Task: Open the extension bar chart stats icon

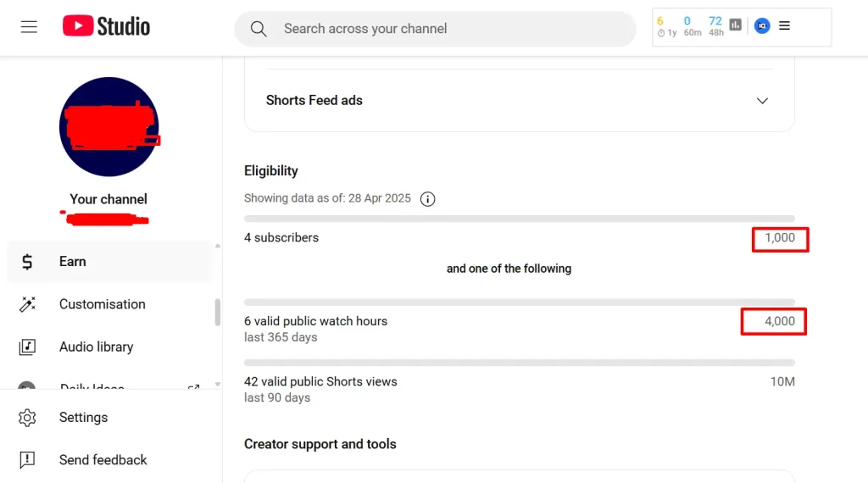Action: click(x=735, y=25)
